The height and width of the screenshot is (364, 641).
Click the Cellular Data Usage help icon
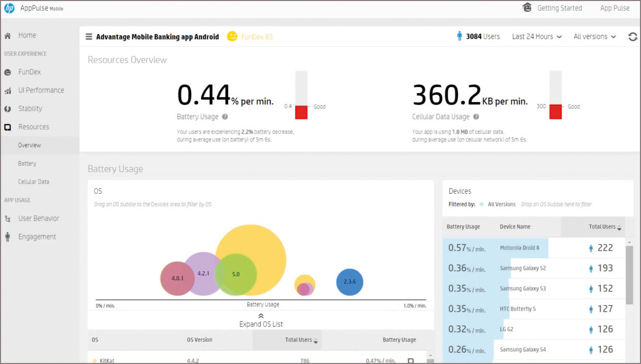pos(476,117)
